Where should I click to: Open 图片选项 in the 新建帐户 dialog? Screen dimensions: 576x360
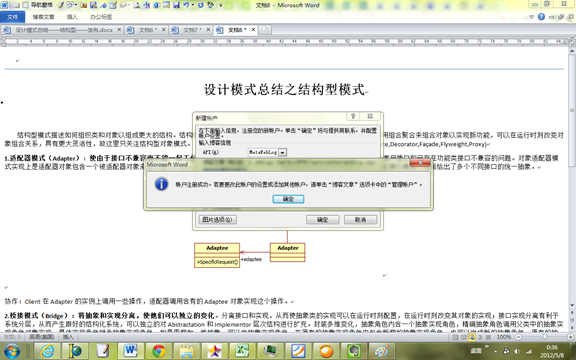(217, 220)
